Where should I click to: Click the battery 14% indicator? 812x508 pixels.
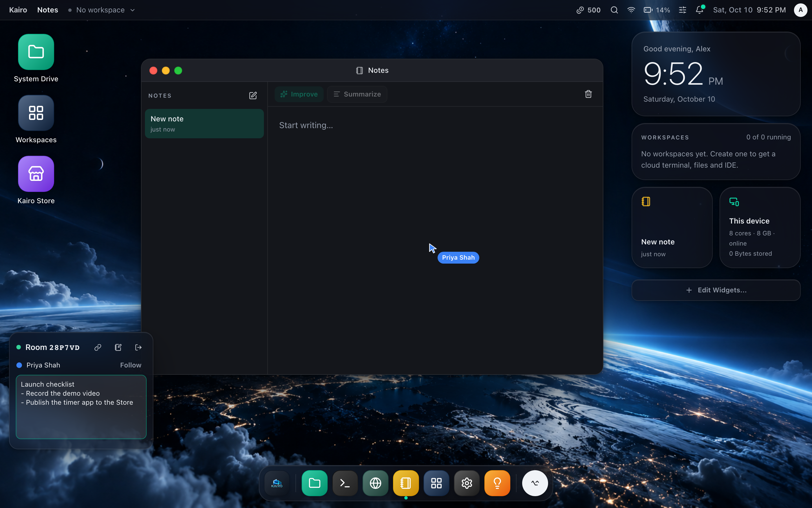[657, 10]
